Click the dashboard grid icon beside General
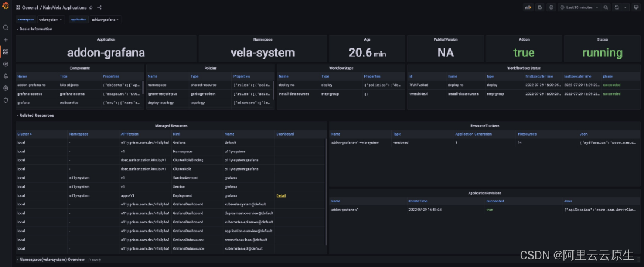The height and width of the screenshot is (267, 644). click(18, 7)
